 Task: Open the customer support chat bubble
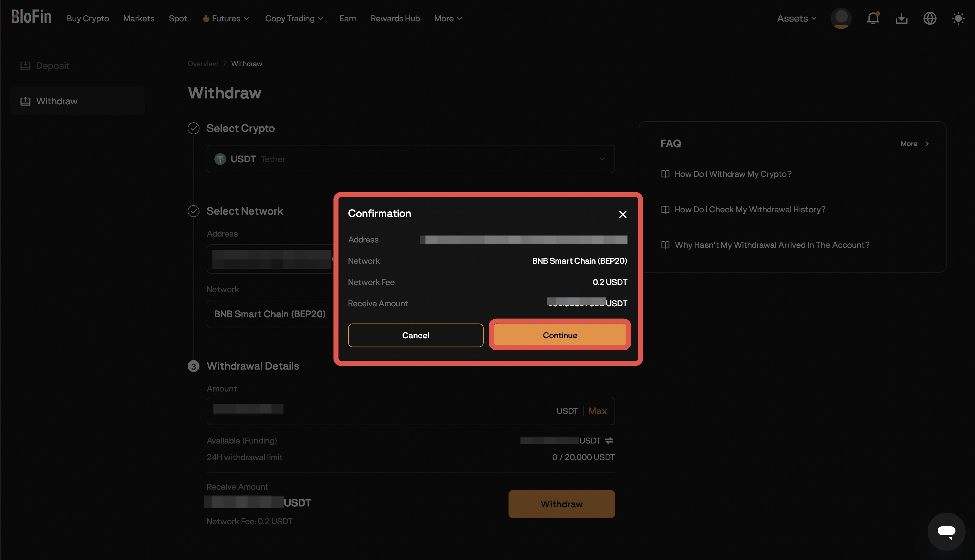(947, 532)
